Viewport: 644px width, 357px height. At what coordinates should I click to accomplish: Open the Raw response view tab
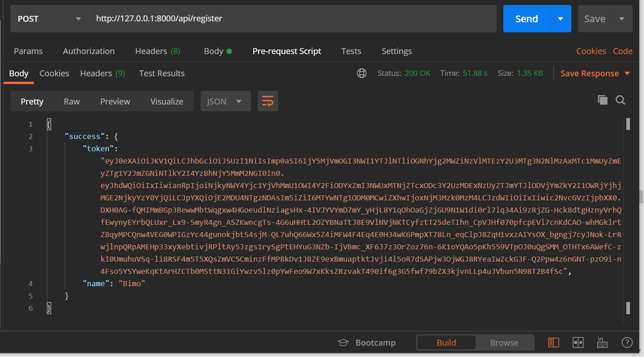point(71,101)
